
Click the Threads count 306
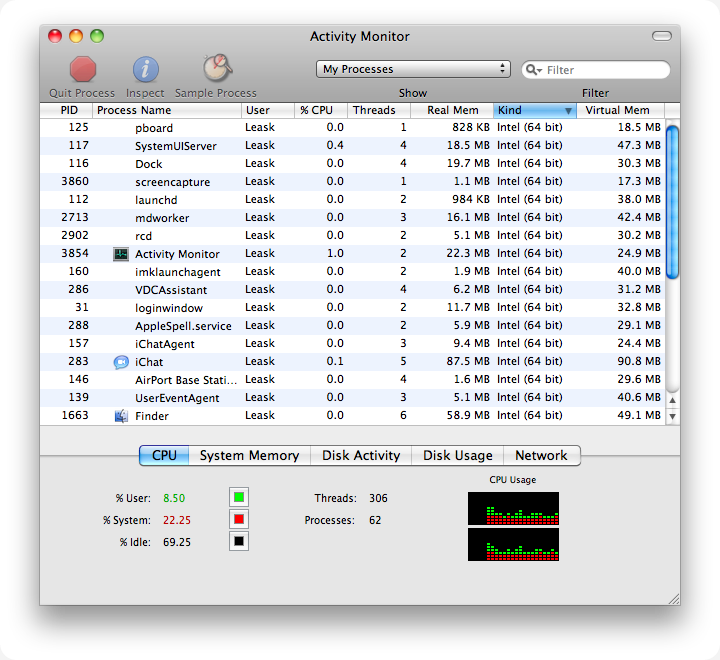pos(378,498)
